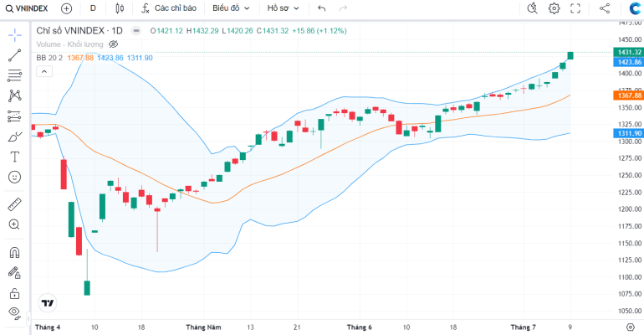Screen dimensions: 644x335
Task: Open candlestick chart style selector
Action: point(120,8)
